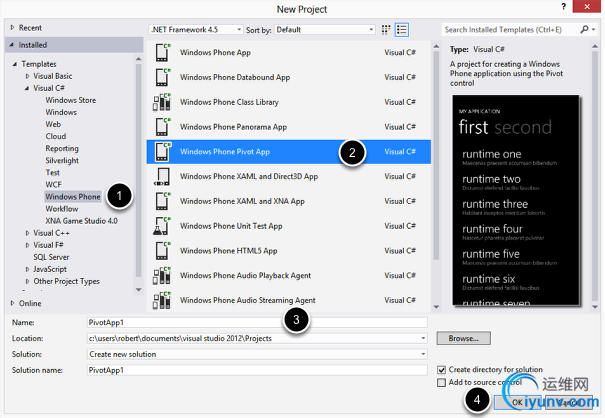
Task: Enable Add to source control checkbox
Action: (x=441, y=382)
